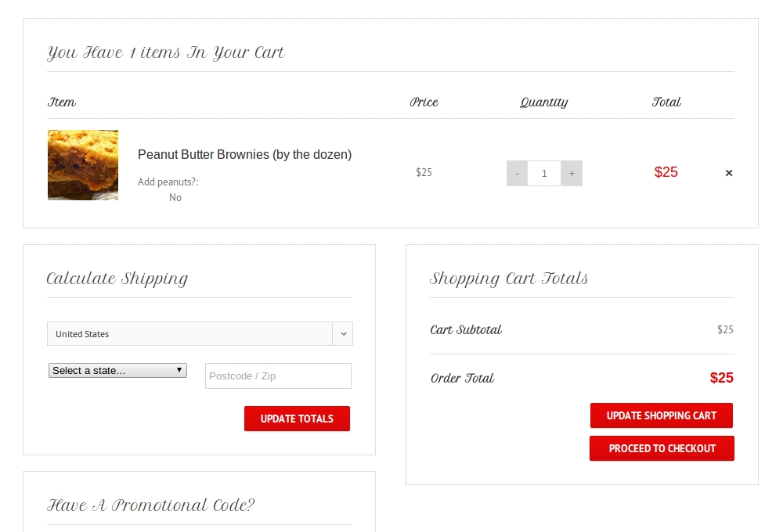
Task: Decrease quantity with the minus button
Action: (517, 173)
